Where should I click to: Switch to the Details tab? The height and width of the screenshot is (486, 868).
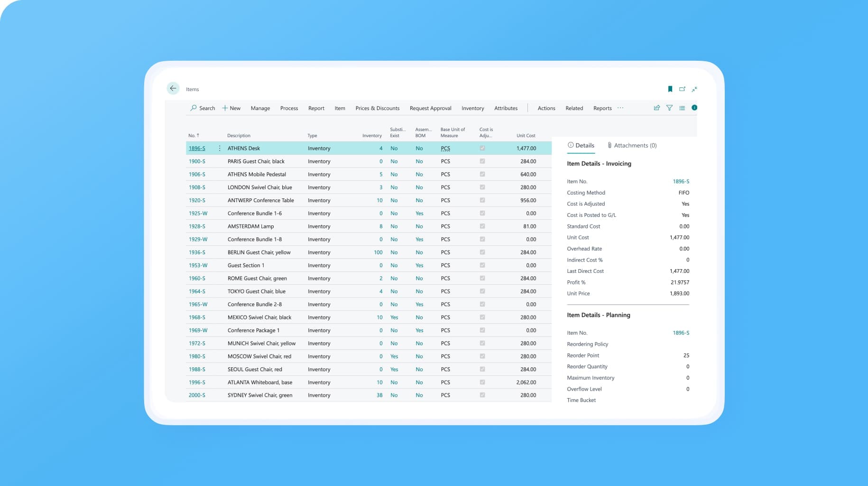(581, 146)
